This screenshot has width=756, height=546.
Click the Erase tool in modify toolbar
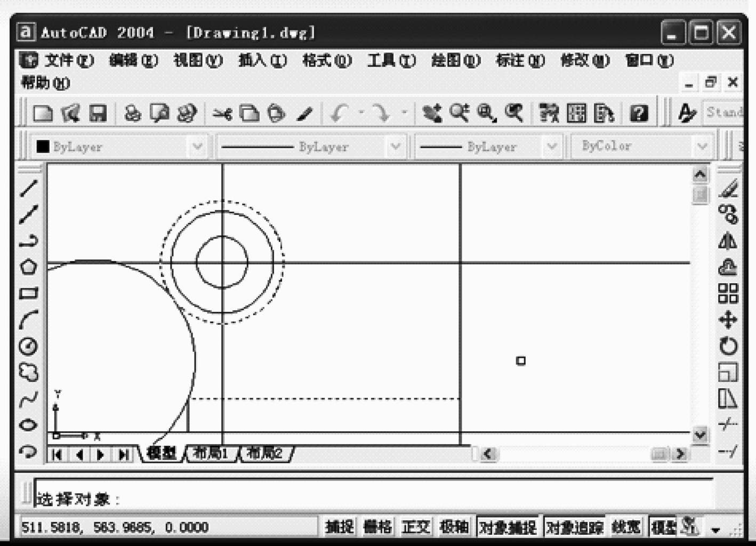click(728, 188)
